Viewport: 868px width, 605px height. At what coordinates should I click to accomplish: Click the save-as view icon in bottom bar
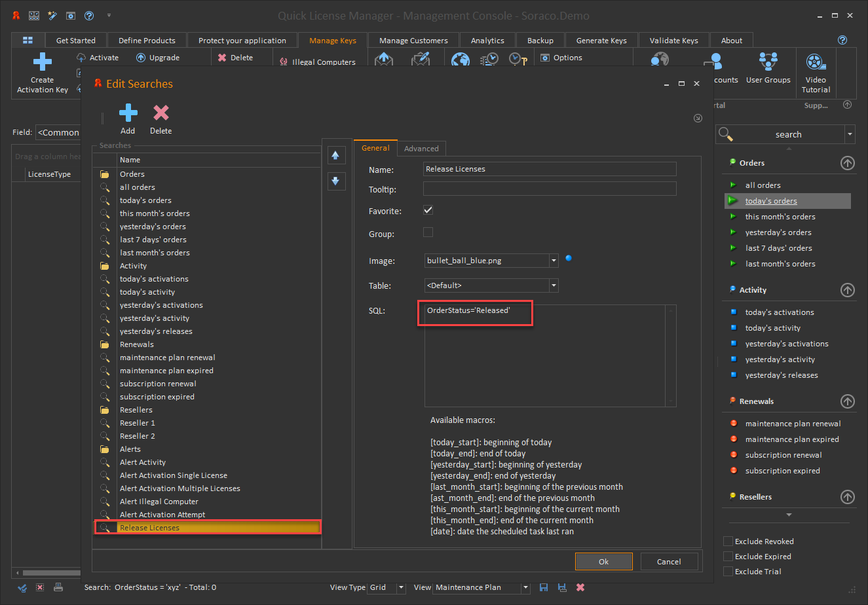(x=561, y=587)
